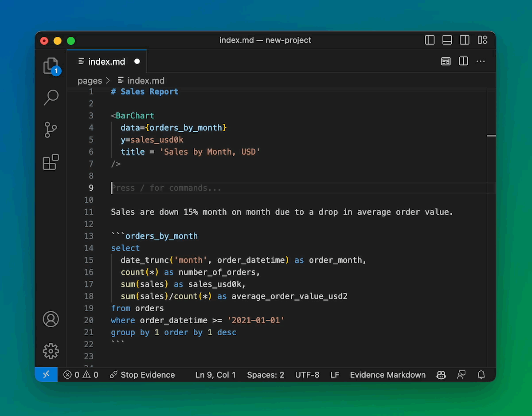532x416 pixels.
Task: Click the '```orders_by_month' code fence line
Action: point(154,236)
